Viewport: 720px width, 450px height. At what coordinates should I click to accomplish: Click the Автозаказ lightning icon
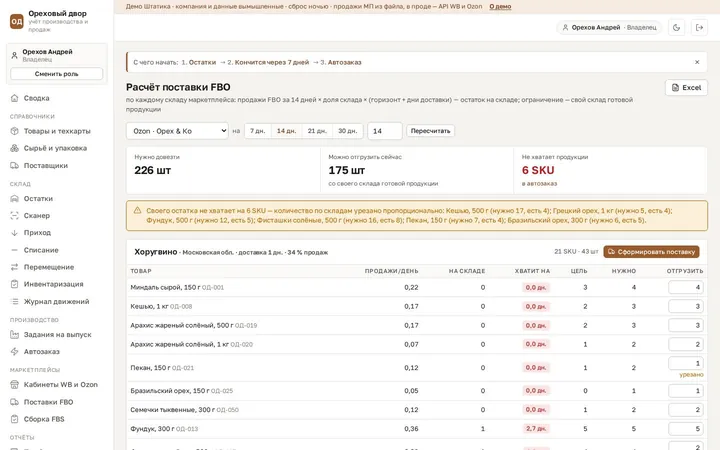pyautogui.click(x=14, y=352)
